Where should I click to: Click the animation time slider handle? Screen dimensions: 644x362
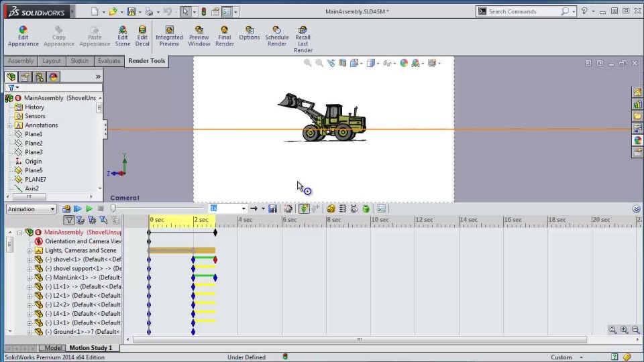point(113,208)
